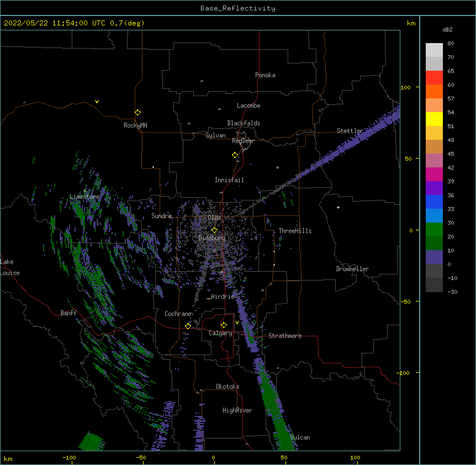Image resolution: width=476 pixels, height=465 pixels.
Task: Click the yellow diamond marker below Olds
Action: click(x=214, y=230)
